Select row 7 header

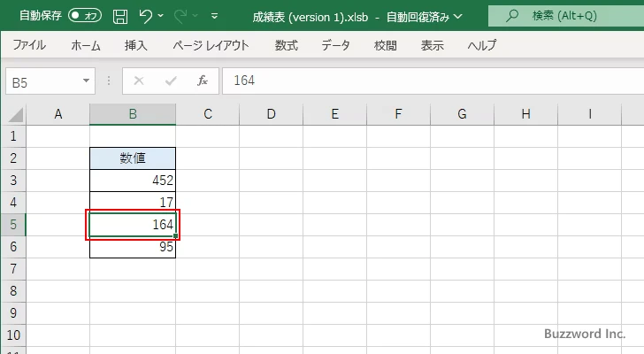tap(13, 269)
